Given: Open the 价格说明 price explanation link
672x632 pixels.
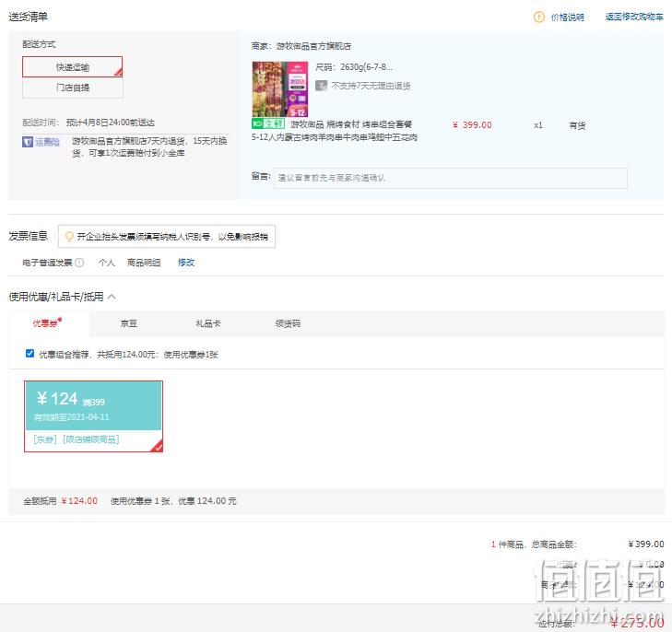Looking at the screenshot, I should 568,18.
